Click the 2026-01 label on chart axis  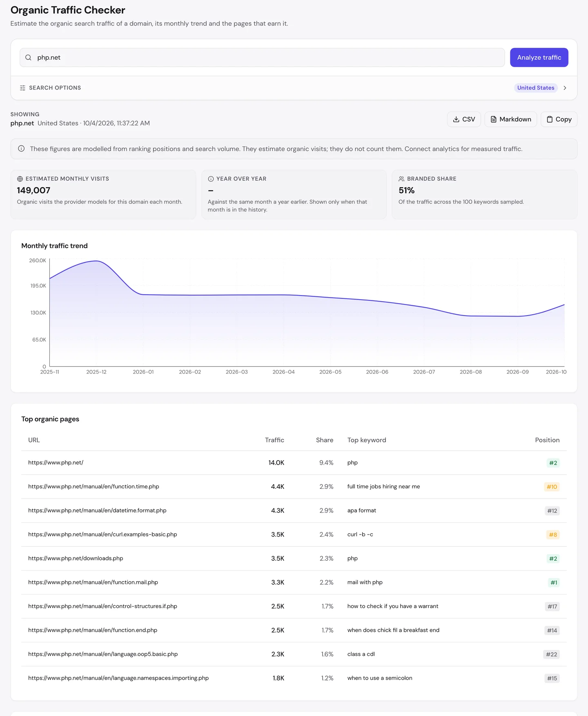(x=143, y=372)
